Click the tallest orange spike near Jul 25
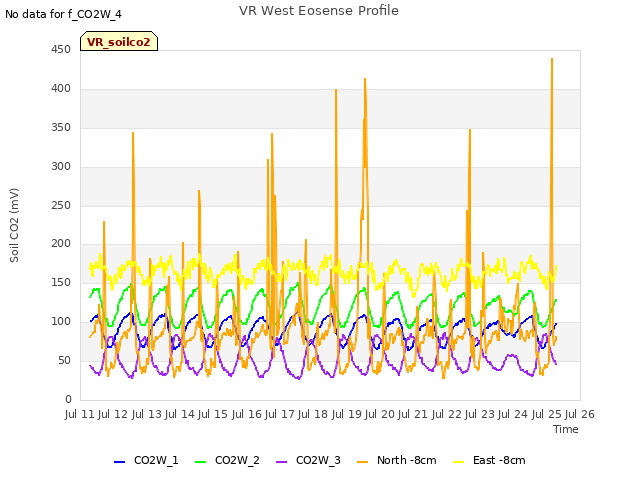The image size is (640, 480). coord(552,60)
